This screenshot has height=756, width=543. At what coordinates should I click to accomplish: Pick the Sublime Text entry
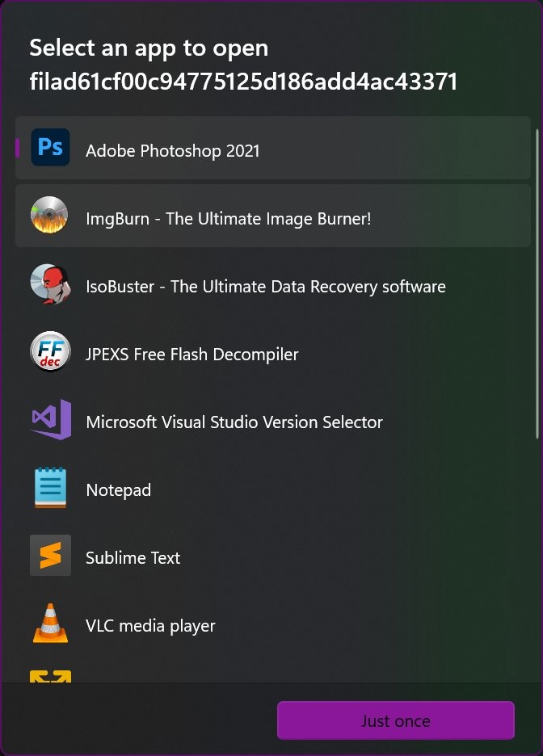click(133, 558)
